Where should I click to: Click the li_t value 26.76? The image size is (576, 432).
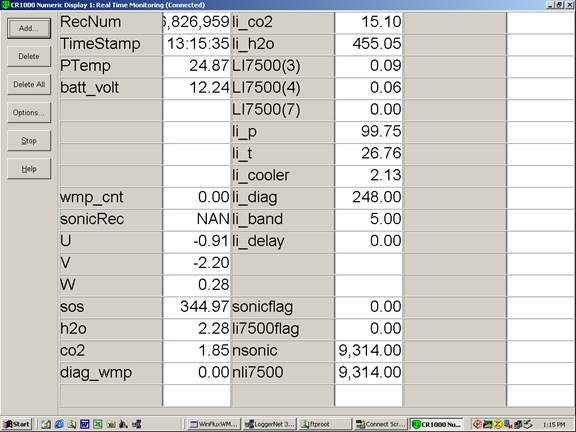[x=369, y=154]
